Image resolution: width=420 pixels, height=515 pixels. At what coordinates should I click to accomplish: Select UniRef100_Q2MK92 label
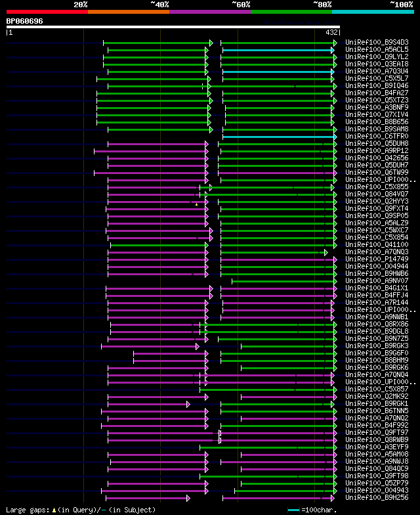click(377, 397)
